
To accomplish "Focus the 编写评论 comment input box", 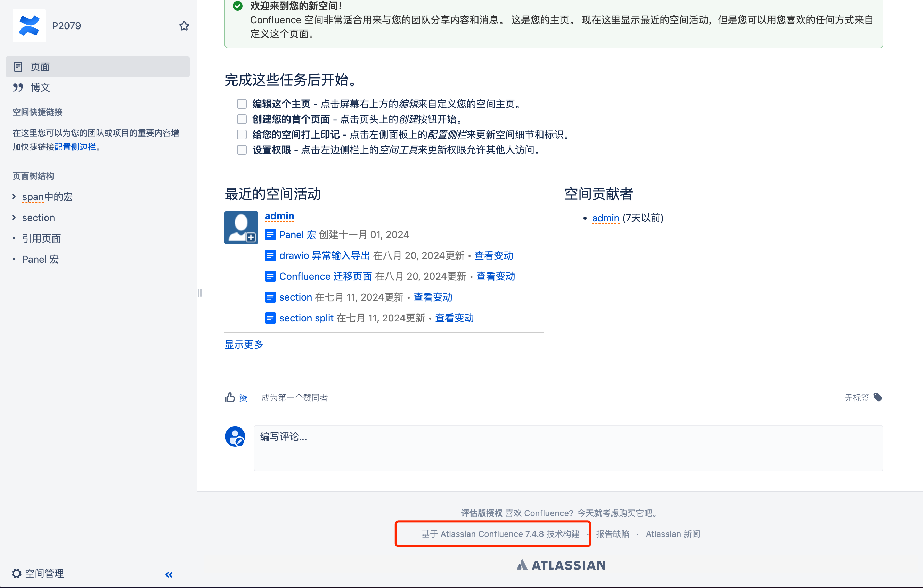I will [568, 448].
